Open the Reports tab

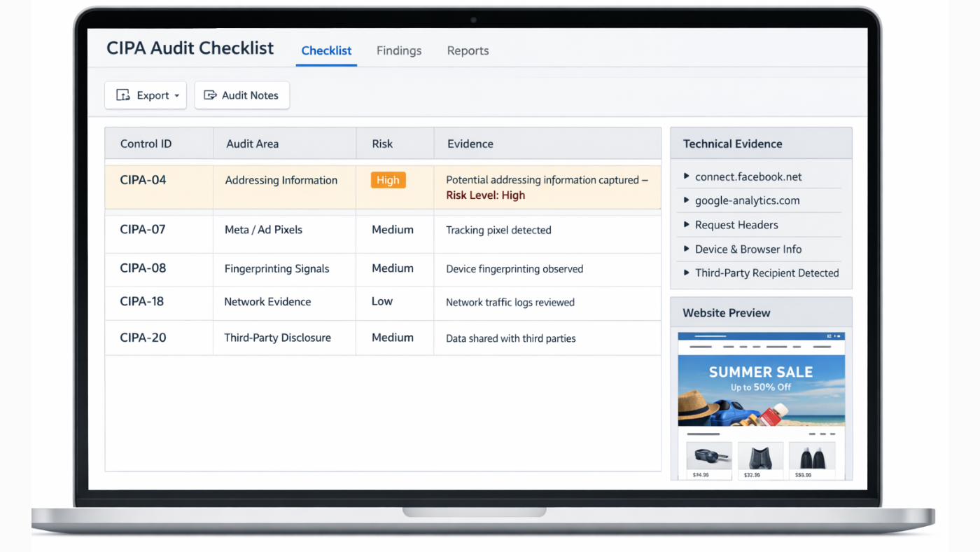point(468,50)
